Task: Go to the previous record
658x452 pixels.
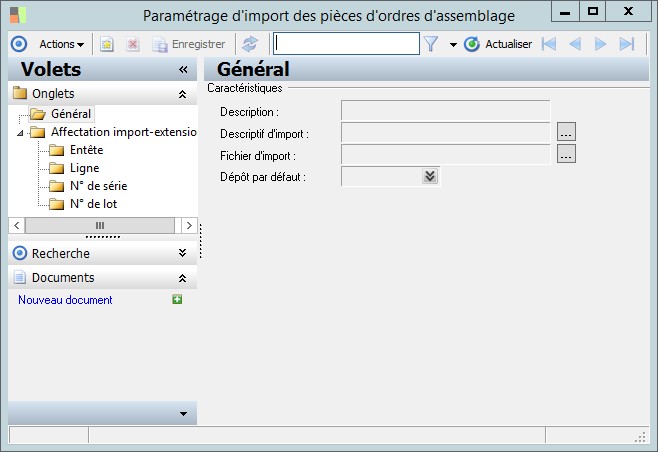Action: [x=575, y=44]
